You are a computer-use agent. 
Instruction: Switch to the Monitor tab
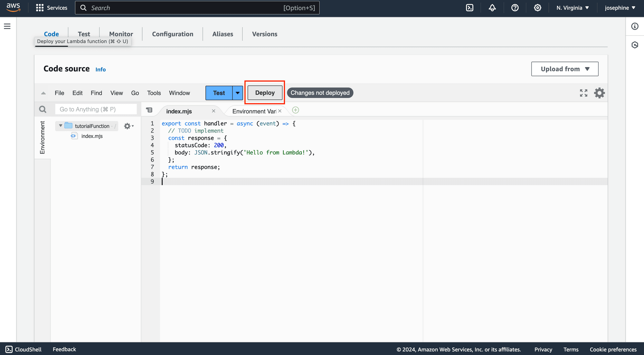[121, 34]
